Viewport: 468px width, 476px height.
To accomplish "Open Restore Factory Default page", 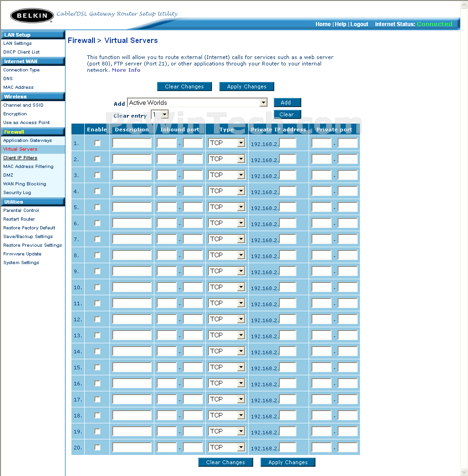I will pos(29,227).
